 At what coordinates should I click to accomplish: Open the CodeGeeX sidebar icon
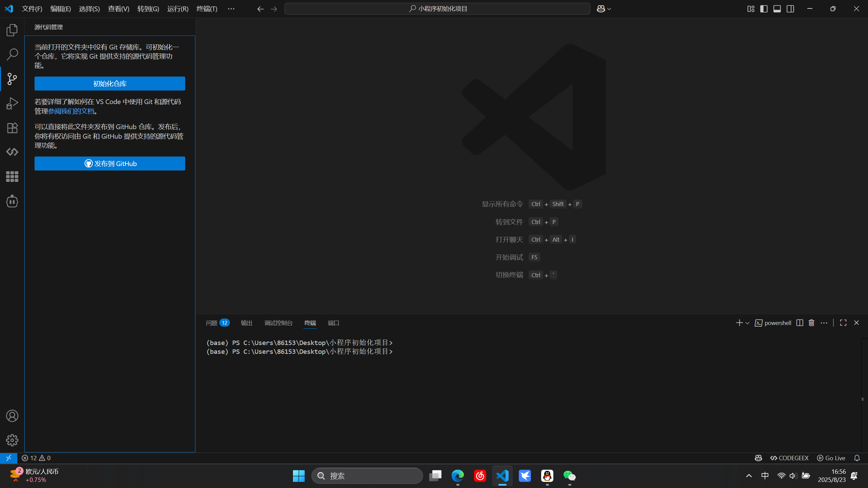click(12, 152)
